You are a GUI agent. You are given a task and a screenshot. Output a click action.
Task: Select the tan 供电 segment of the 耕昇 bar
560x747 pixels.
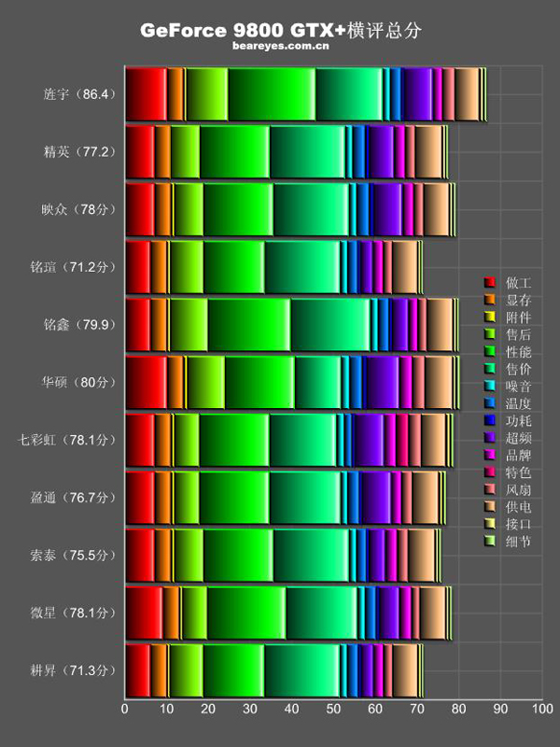click(x=405, y=670)
